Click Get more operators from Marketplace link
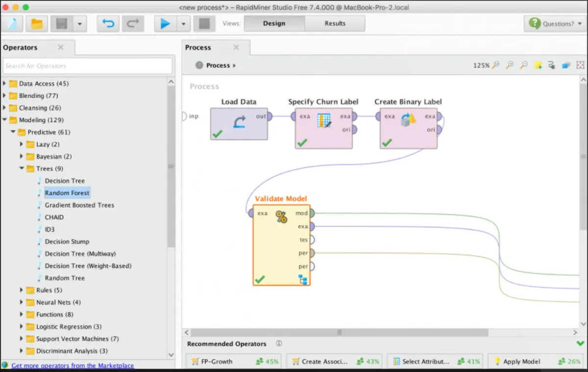The width and height of the screenshot is (588, 372). point(73,366)
